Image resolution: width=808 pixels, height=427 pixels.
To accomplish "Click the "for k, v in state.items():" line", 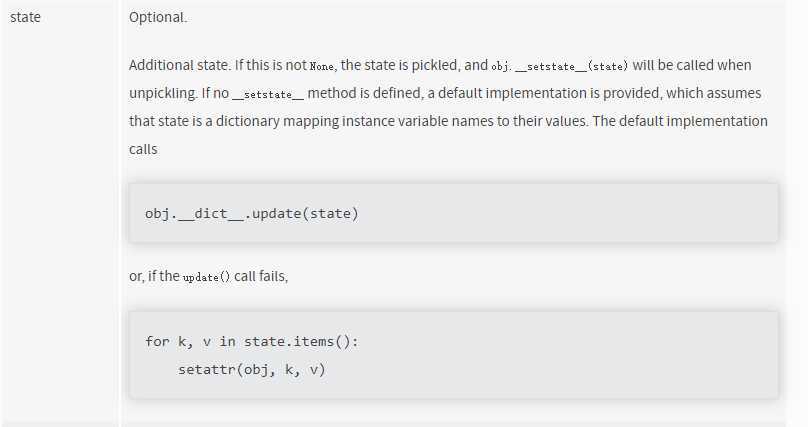I will click(251, 341).
